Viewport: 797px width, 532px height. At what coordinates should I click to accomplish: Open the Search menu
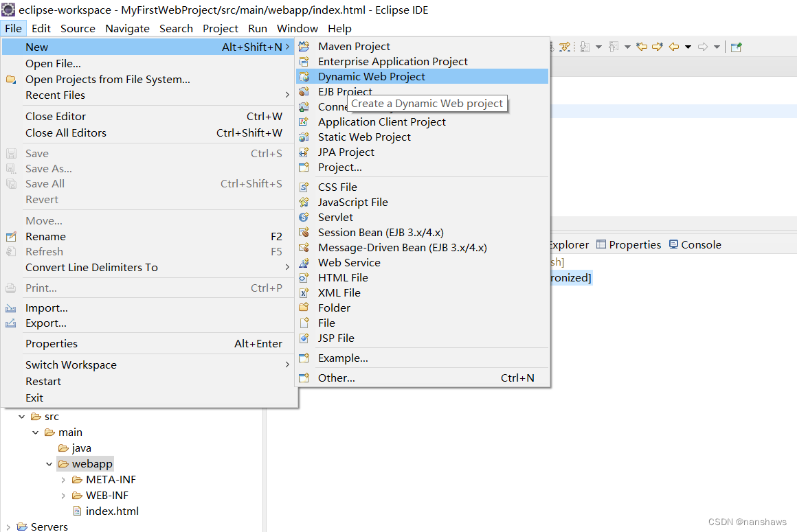click(x=176, y=28)
